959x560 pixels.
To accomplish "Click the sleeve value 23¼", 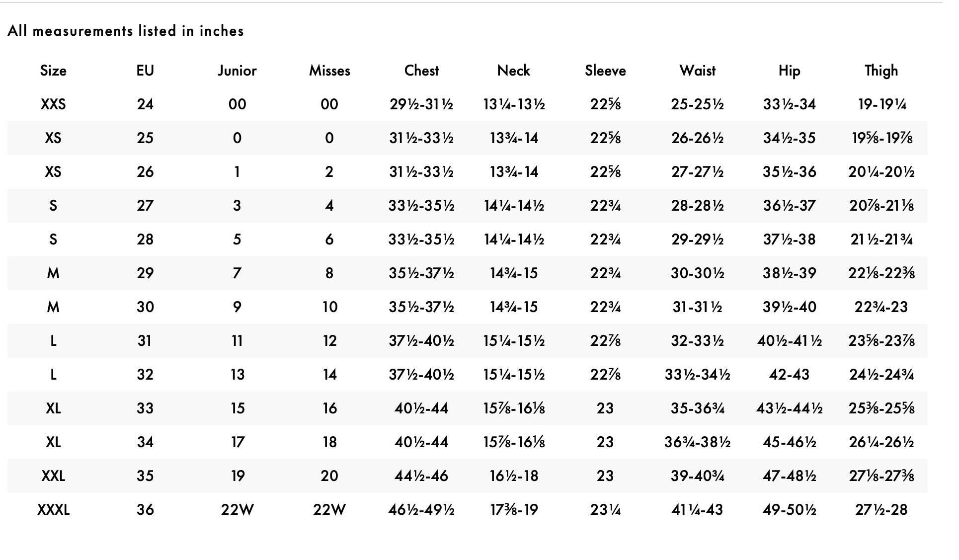I will [x=605, y=510].
